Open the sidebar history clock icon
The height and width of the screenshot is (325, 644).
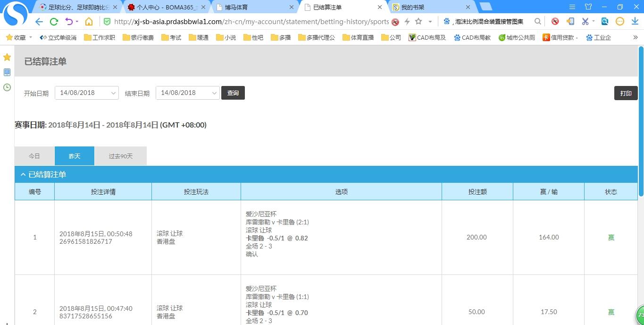(x=7, y=87)
